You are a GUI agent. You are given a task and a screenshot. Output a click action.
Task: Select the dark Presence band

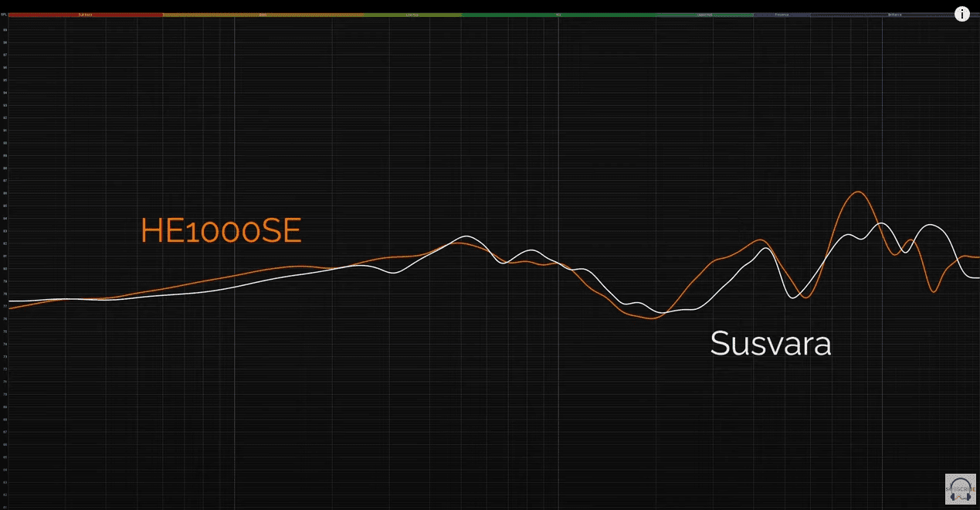782,14
